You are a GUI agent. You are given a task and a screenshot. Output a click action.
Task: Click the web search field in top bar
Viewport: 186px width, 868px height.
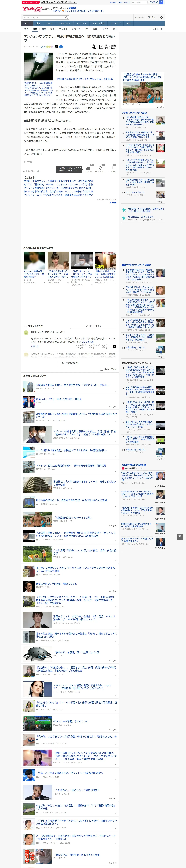pyautogui.click(x=145, y=2)
